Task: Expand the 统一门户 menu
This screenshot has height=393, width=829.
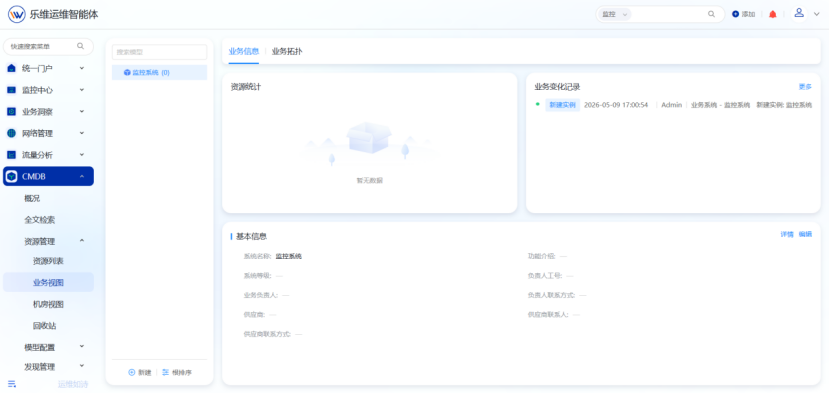Action: click(x=82, y=68)
